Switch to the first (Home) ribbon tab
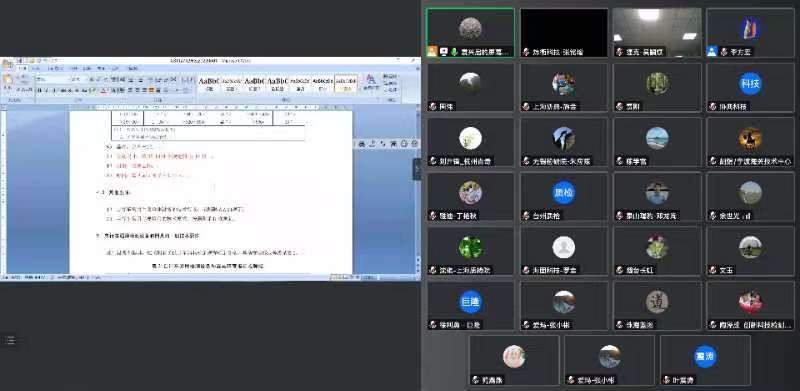Viewport: 800px width, 391px height. (22, 68)
